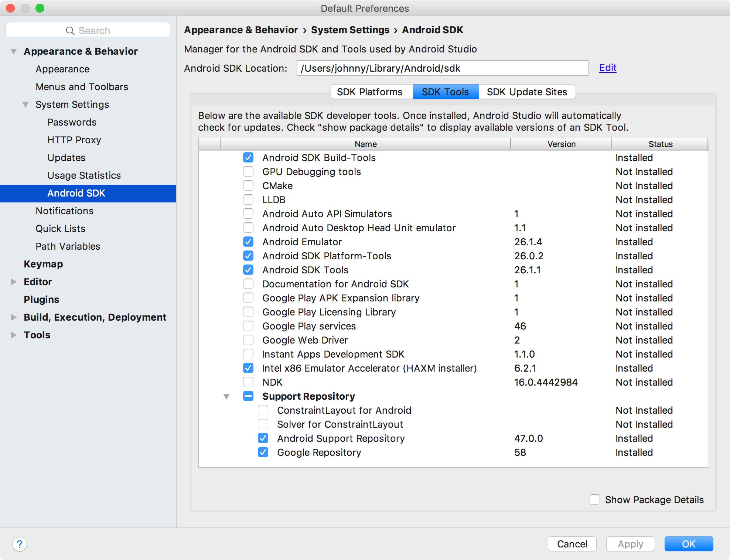Uncheck the Android Emulator checkbox
Viewport: 730px width, 560px height.
pos(248,242)
